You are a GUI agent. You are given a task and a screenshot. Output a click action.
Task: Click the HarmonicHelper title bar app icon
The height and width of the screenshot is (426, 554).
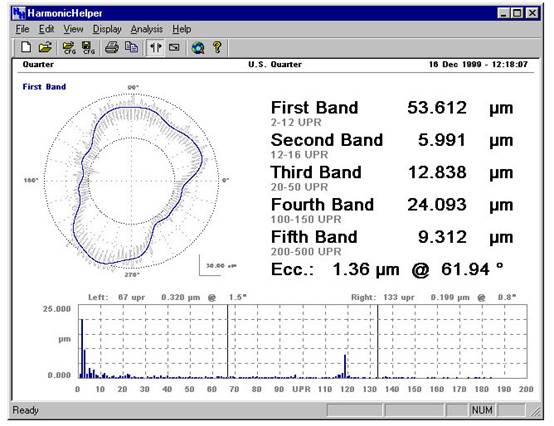point(18,13)
